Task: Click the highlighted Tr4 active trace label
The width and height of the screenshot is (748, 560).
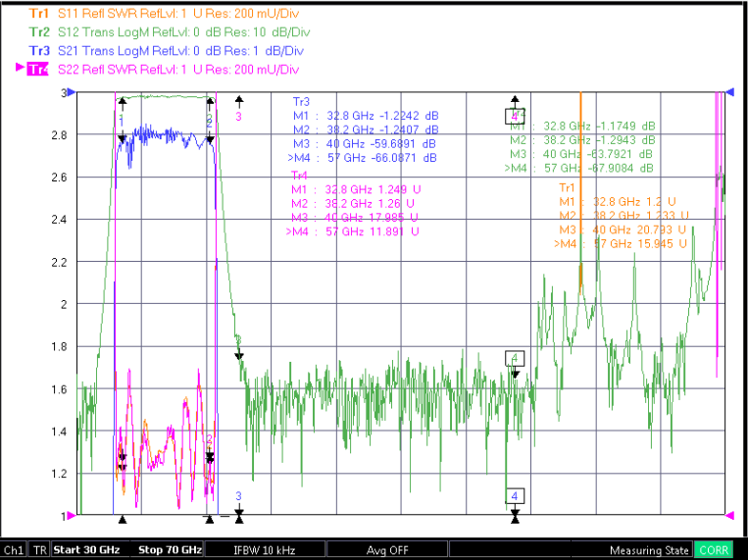Action: coord(38,70)
